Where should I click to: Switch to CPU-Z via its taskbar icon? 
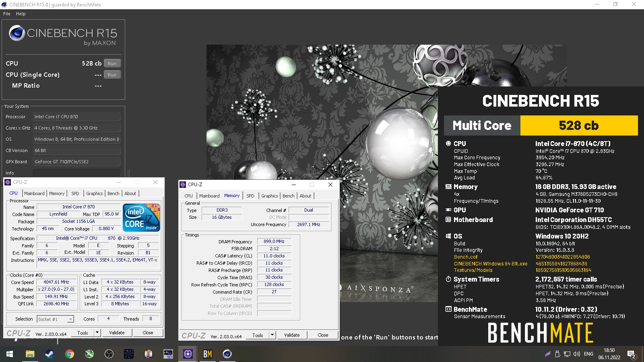click(x=188, y=354)
